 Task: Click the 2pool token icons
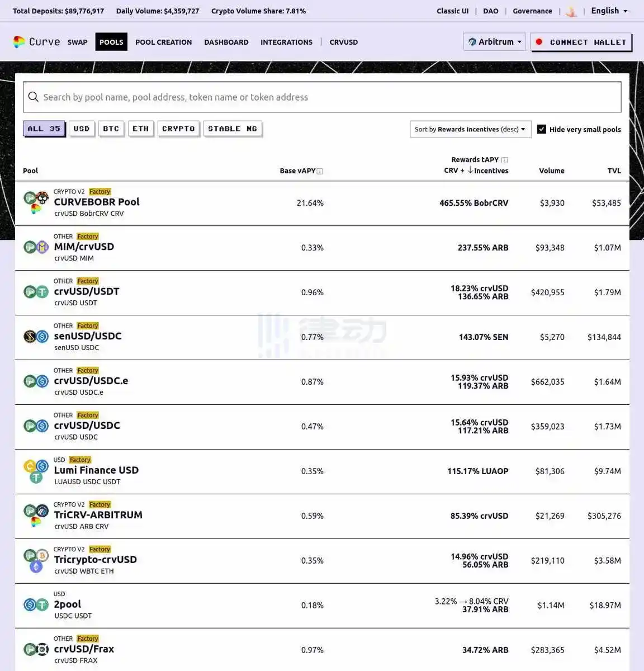tap(36, 604)
